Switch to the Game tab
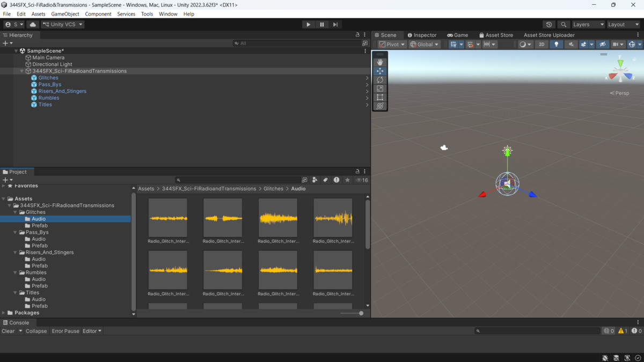Image resolution: width=644 pixels, height=362 pixels. (458, 35)
